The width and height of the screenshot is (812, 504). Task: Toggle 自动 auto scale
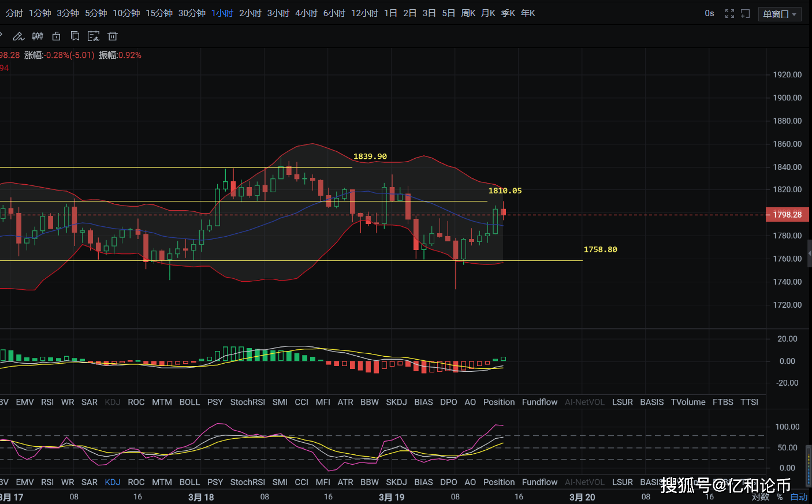click(x=799, y=497)
